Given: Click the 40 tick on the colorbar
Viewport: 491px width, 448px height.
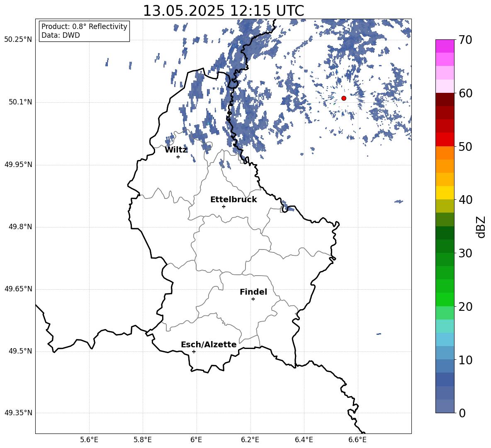Looking at the screenshot, I should (x=465, y=200).
